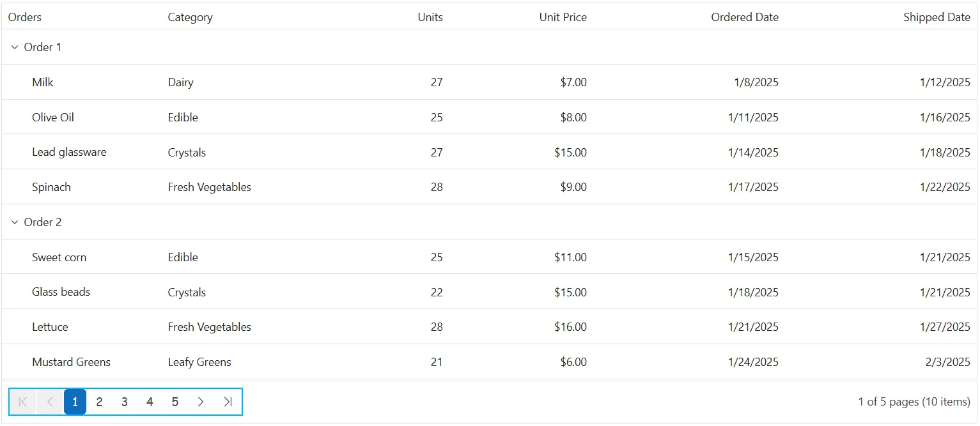This screenshot has height=426, width=980.
Task: Collapse the Order 2 group
Action: tap(15, 222)
